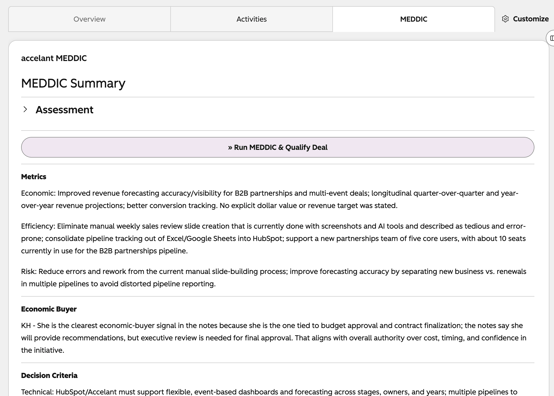The height and width of the screenshot is (396, 554).
Task: Click the Assessment heading text
Action: (64, 110)
